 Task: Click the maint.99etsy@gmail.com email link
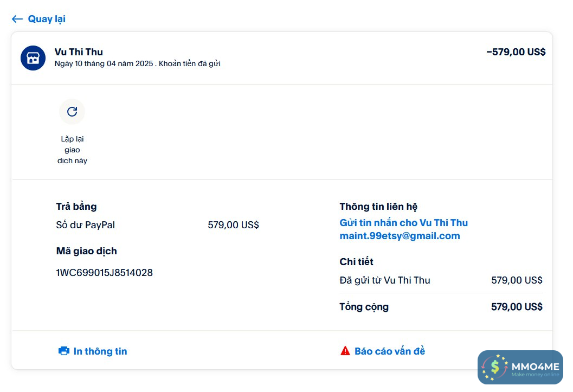(400, 236)
